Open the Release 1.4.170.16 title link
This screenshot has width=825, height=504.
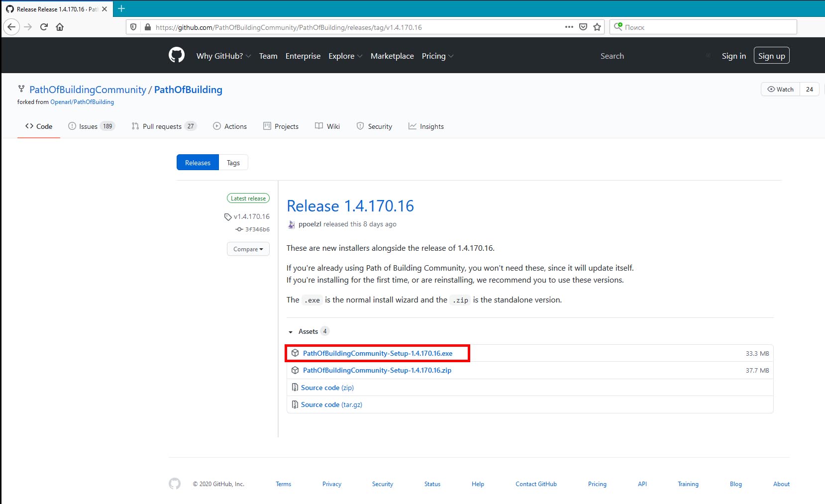point(350,205)
